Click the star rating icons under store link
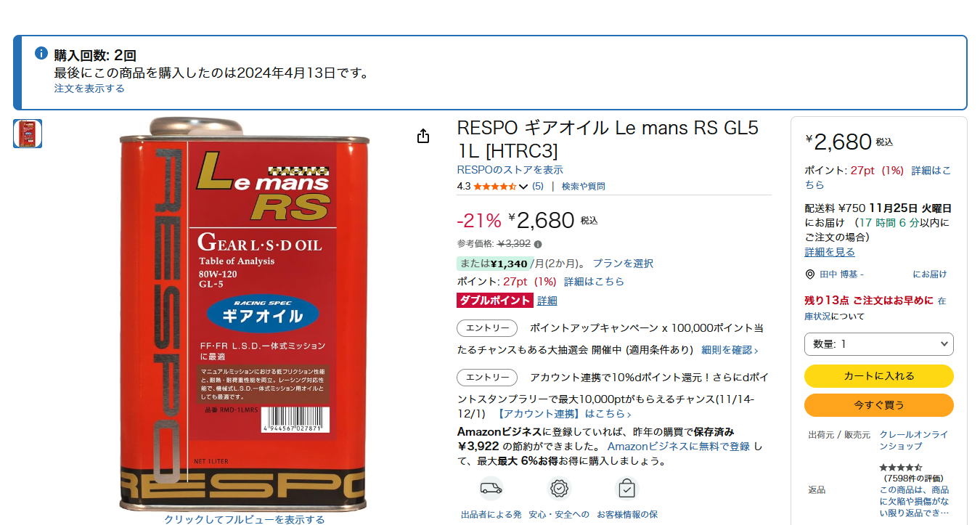The height and width of the screenshot is (525, 980). 495,187
